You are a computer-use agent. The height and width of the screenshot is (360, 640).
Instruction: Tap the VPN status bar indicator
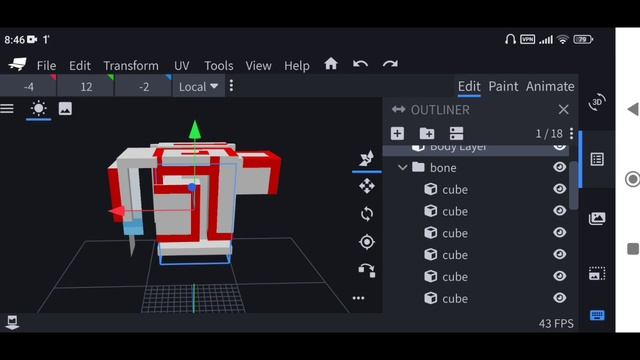[527, 40]
